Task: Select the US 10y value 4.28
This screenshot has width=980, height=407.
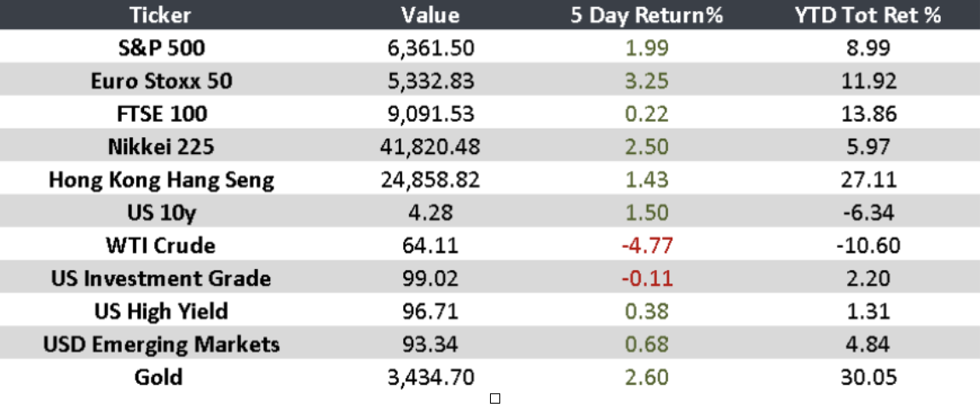Action: pos(429,213)
